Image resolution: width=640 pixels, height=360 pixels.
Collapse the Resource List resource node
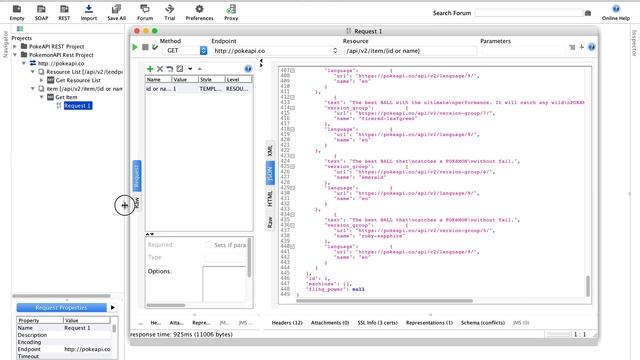pyautogui.click(x=33, y=72)
